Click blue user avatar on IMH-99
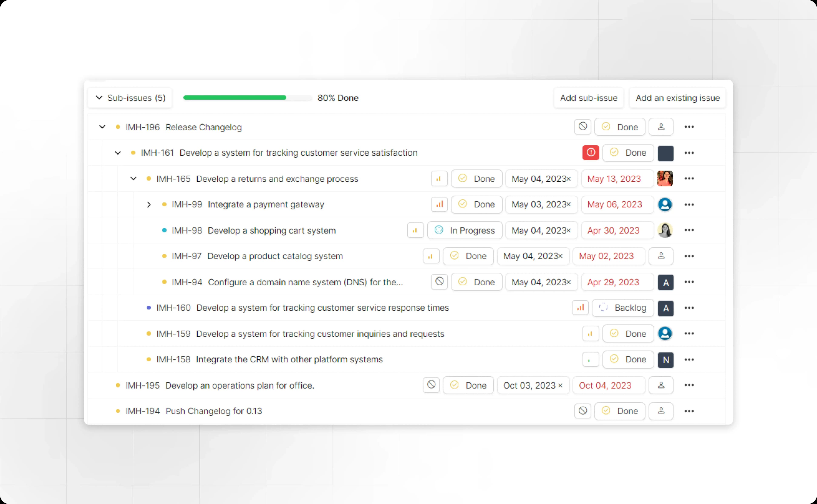 (x=665, y=204)
